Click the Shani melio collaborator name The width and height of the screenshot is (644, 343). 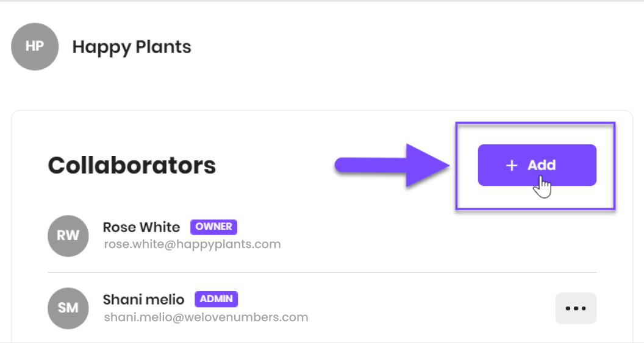(143, 300)
